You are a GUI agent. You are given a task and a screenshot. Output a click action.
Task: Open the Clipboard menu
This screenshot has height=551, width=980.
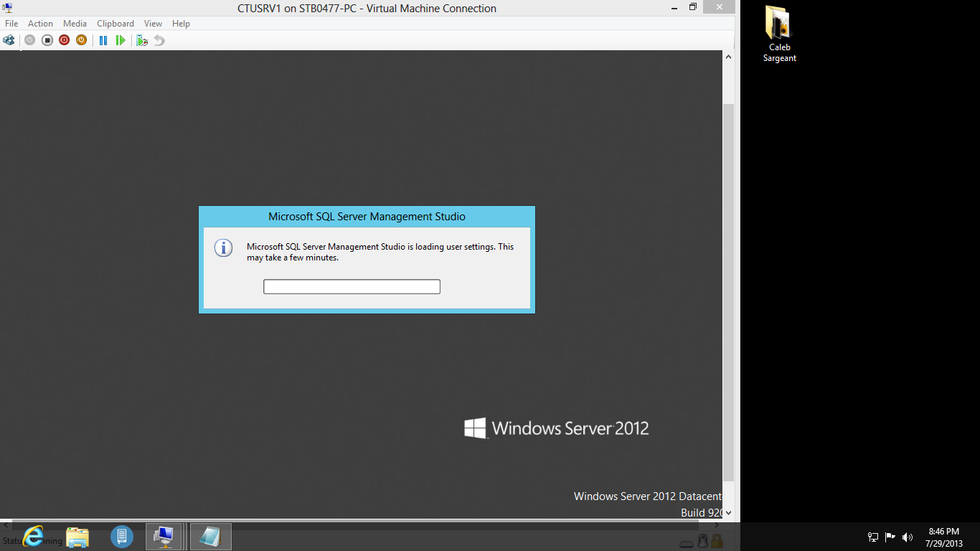pyautogui.click(x=116, y=24)
